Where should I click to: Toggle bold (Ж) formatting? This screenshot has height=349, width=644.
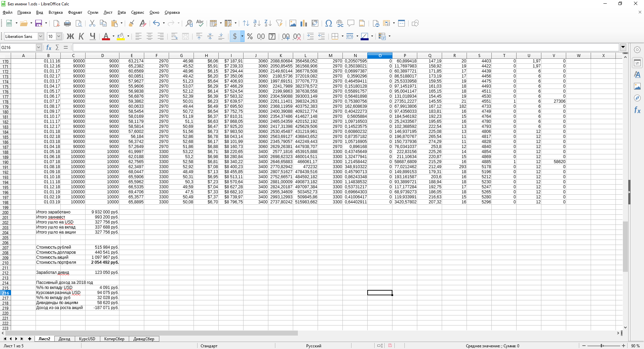[x=70, y=36]
